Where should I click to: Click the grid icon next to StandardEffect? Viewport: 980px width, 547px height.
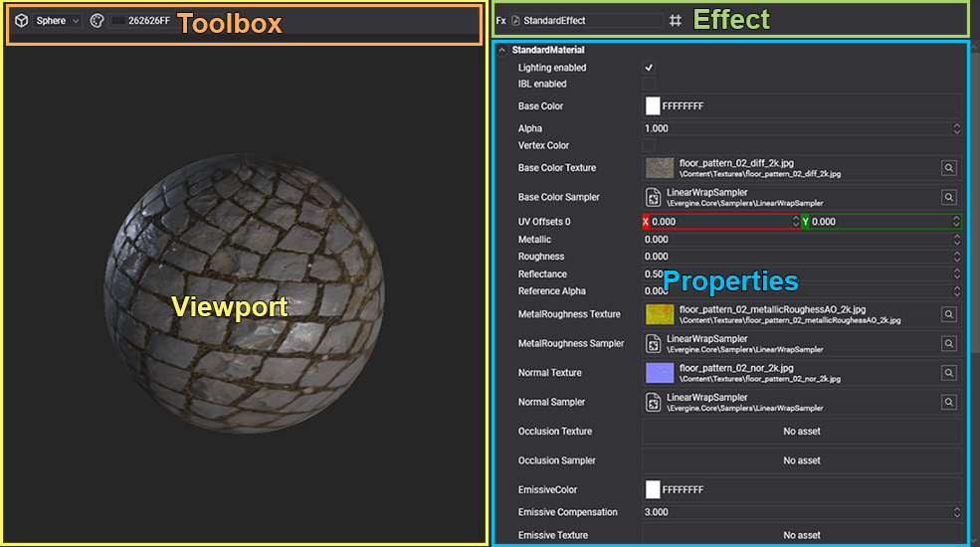coord(676,20)
